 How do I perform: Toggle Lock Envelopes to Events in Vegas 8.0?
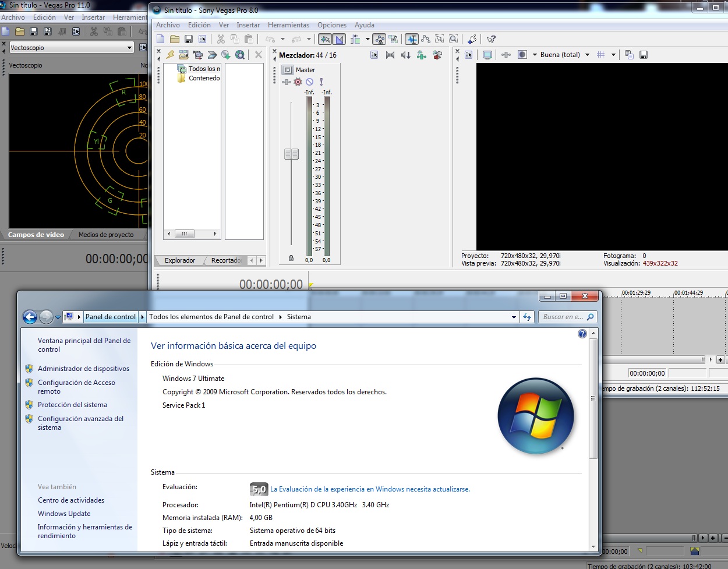(380, 39)
